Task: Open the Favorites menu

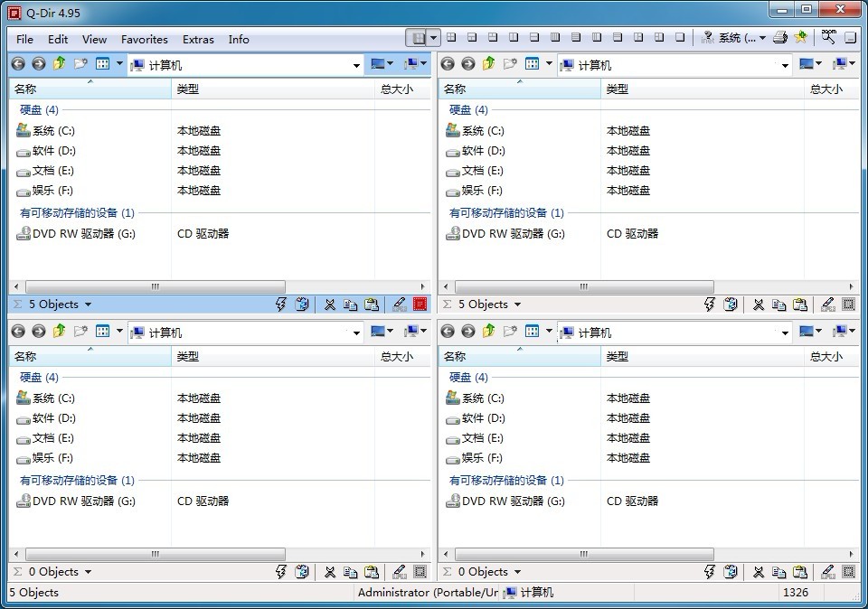Action: click(145, 40)
